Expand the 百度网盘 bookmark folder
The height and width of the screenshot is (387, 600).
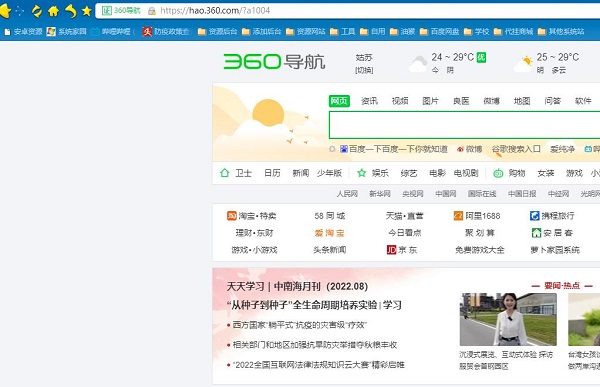pos(440,32)
